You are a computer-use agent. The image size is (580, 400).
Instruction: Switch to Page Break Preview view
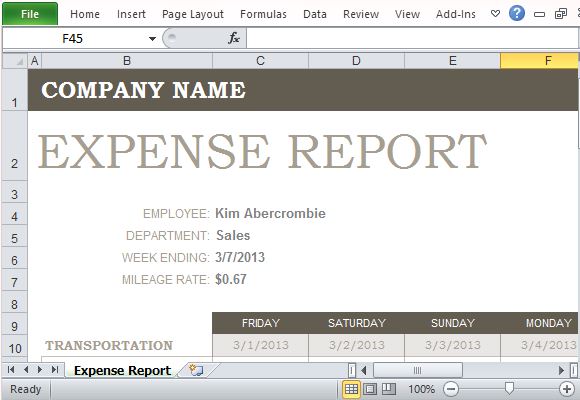(389, 389)
